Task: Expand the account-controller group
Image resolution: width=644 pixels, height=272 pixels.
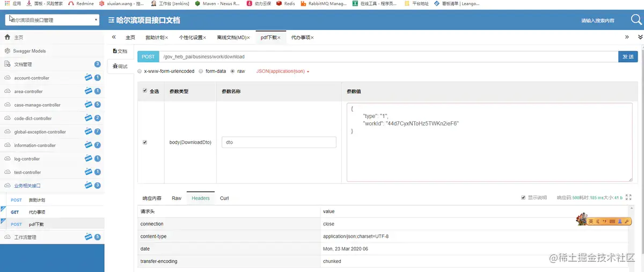Action: tap(52, 78)
